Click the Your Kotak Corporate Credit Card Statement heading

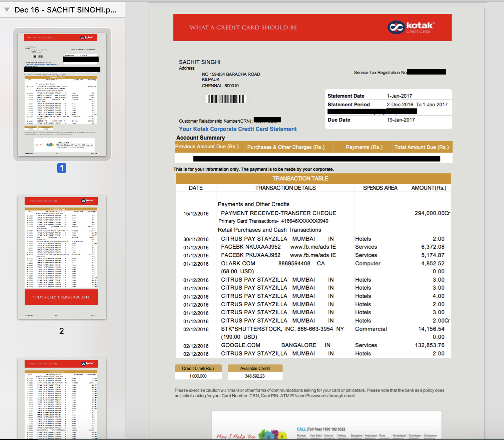238,129
